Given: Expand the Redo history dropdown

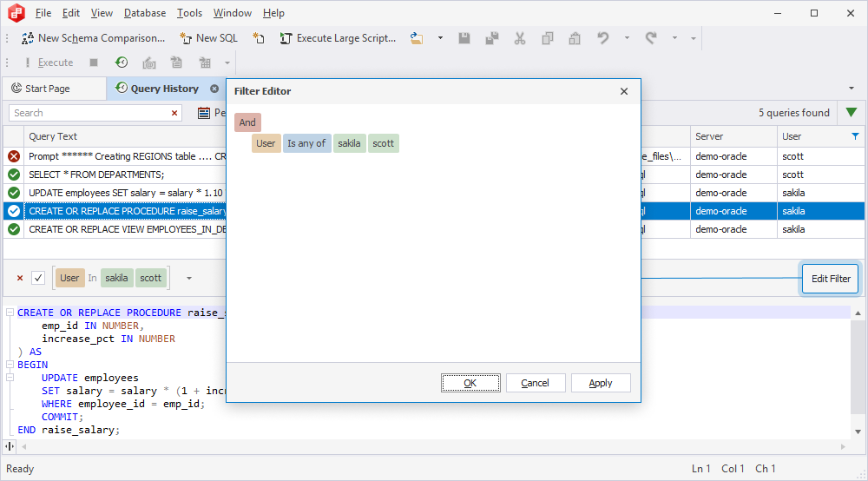Looking at the screenshot, I should [x=674, y=38].
